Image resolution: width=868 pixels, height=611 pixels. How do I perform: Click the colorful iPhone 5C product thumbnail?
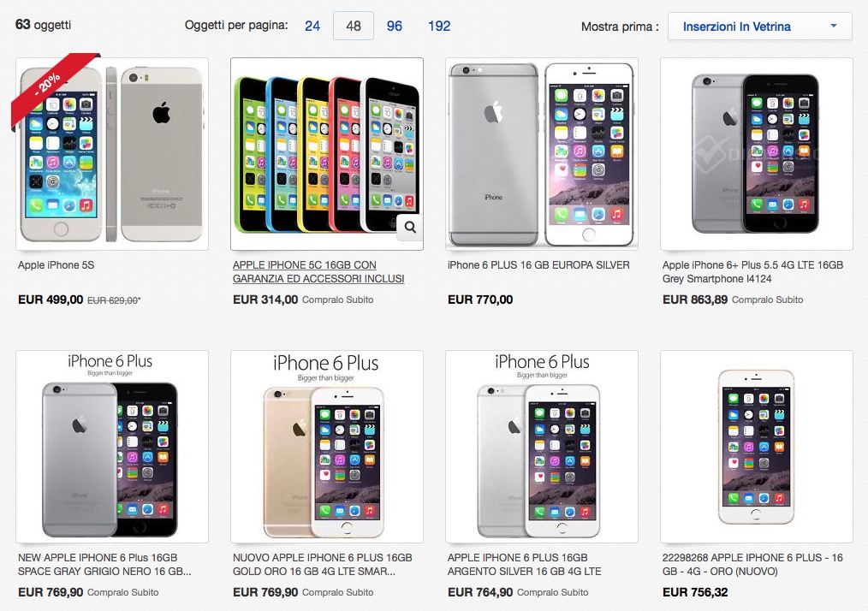[327, 154]
